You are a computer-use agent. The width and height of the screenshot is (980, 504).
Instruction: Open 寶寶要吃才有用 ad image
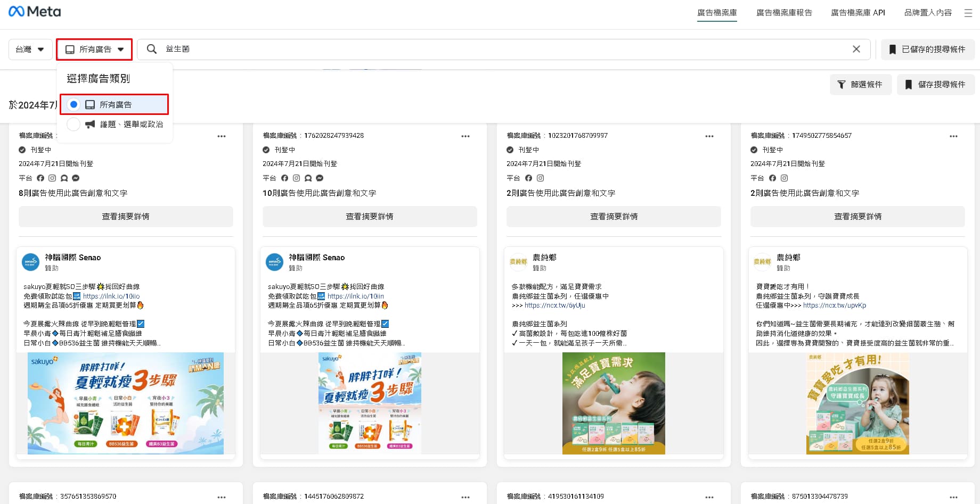[857, 403]
